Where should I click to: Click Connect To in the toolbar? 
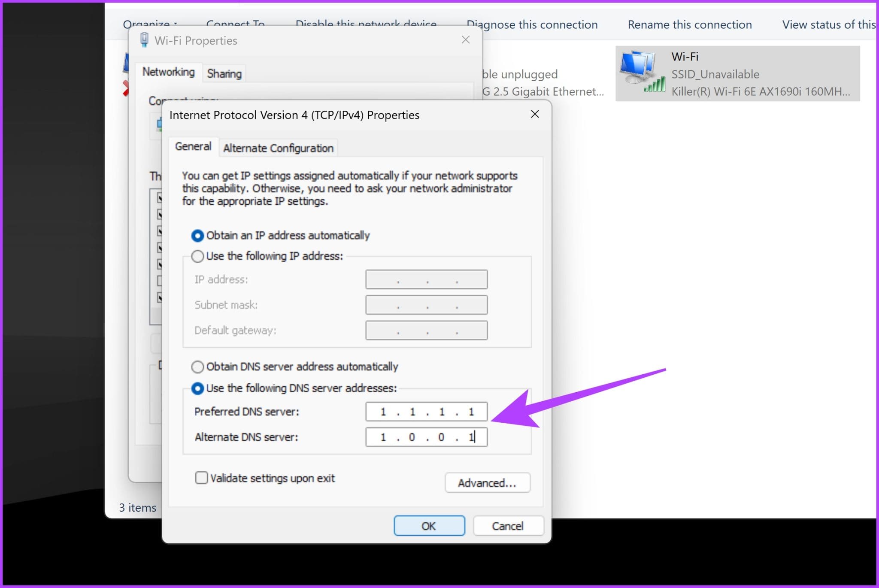236,24
